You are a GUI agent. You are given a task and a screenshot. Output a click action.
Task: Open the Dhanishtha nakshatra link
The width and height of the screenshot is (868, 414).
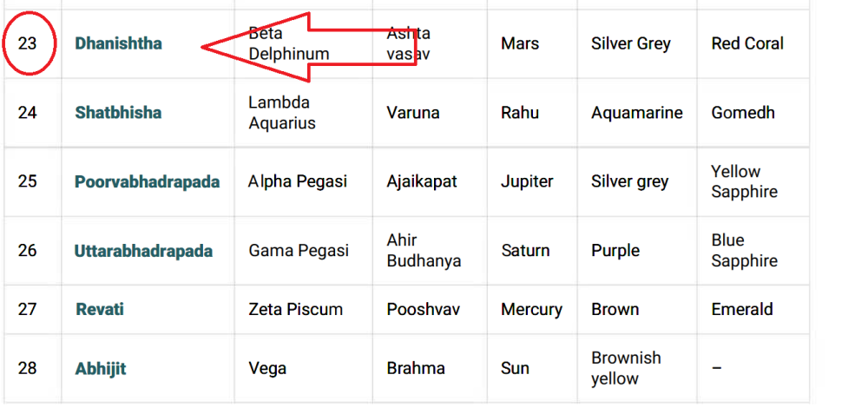118,43
